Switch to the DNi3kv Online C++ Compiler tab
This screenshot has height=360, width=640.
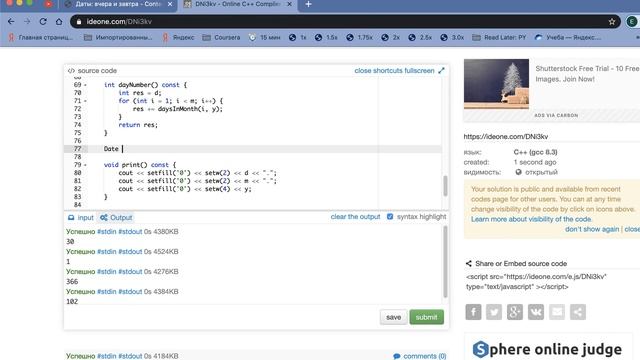pyautogui.click(x=238, y=4)
